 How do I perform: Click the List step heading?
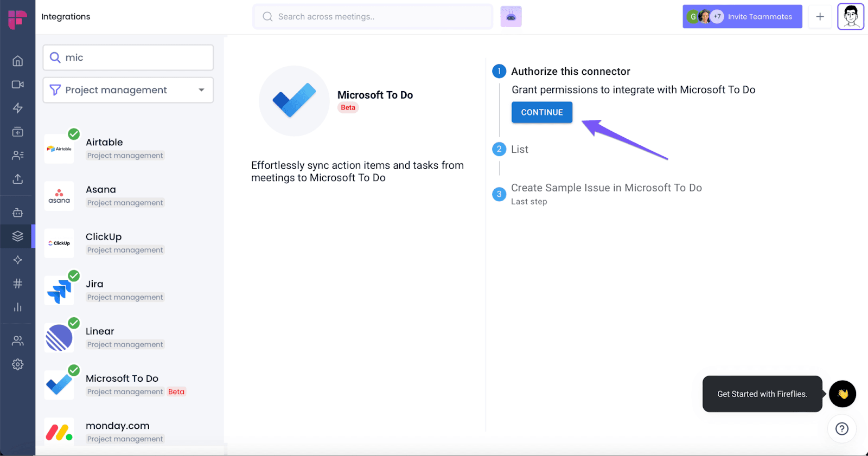[x=520, y=149]
